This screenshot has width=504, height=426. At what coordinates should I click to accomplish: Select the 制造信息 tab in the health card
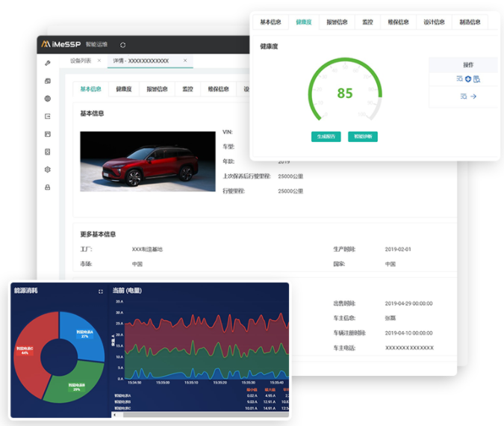470,22
